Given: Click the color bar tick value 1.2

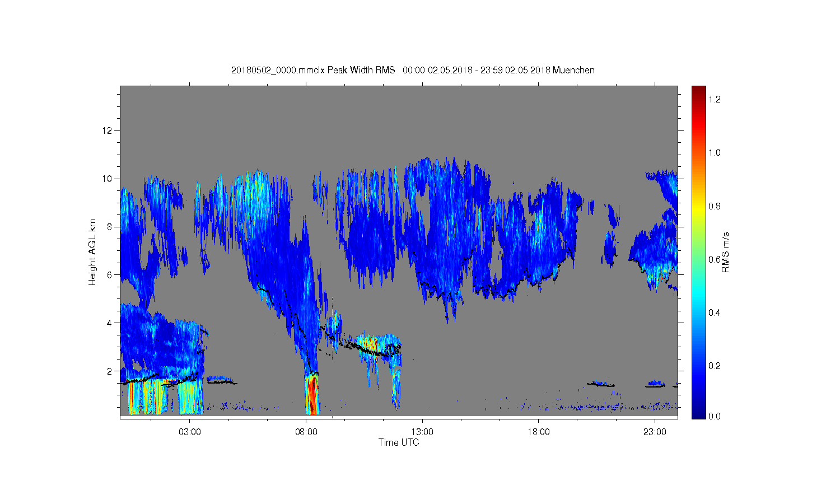Looking at the screenshot, I should point(715,99).
